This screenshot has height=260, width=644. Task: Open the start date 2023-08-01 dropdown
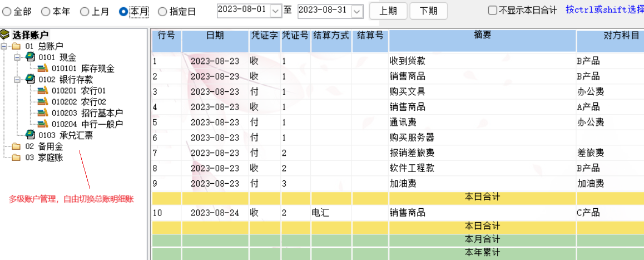276,11
